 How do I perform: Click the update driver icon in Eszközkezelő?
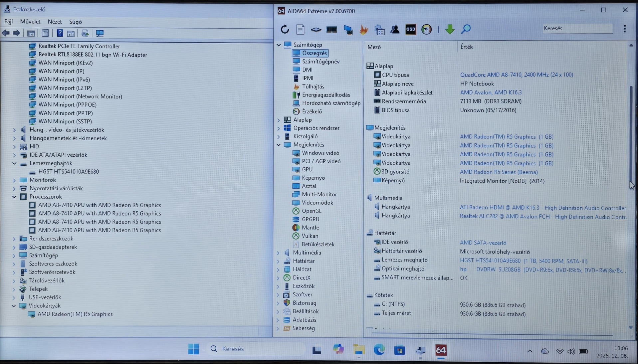(x=85, y=33)
